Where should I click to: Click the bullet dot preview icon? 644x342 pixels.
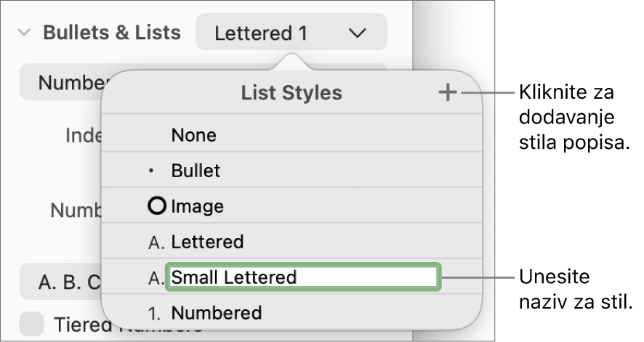[x=150, y=172]
